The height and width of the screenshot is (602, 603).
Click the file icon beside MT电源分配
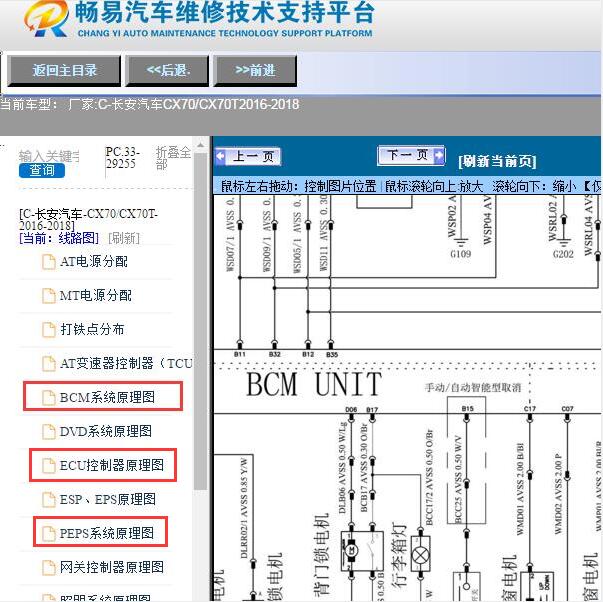(48, 296)
